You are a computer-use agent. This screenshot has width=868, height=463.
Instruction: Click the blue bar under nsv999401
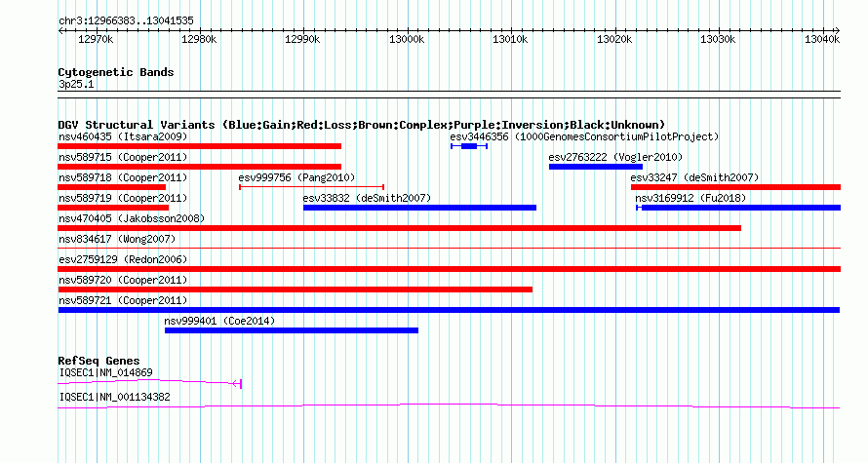pyautogui.click(x=292, y=330)
